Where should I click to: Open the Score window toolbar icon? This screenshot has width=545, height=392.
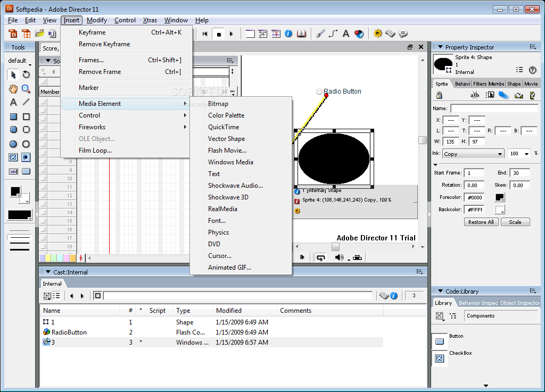(x=276, y=34)
